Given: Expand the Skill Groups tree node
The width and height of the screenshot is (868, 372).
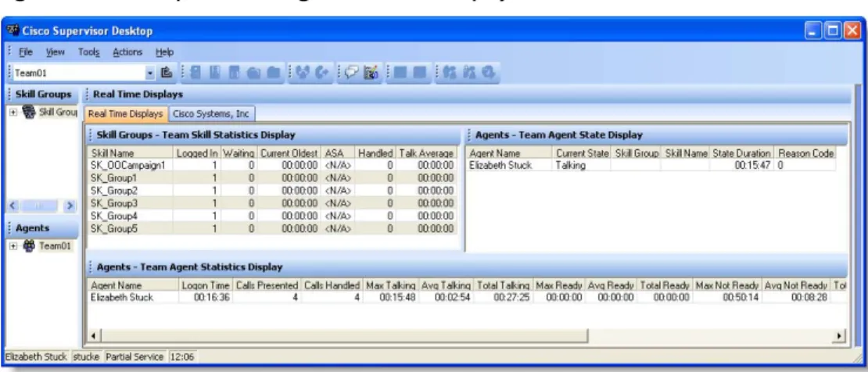Looking at the screenshot, I should click(x=14, y=113).
